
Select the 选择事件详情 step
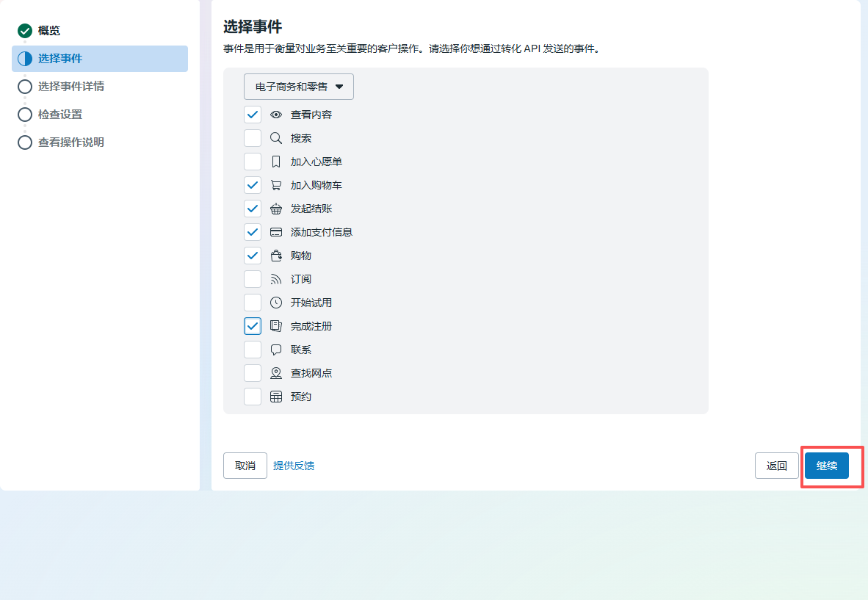point(70,87)
